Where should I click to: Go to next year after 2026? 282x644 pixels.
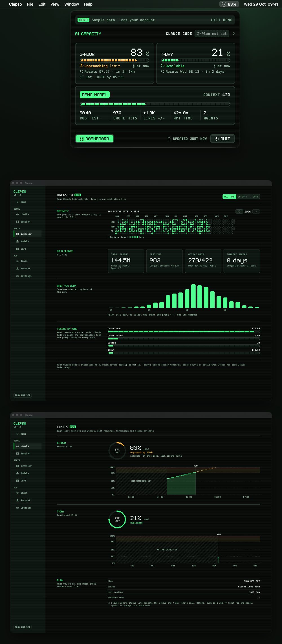(256, 212)
